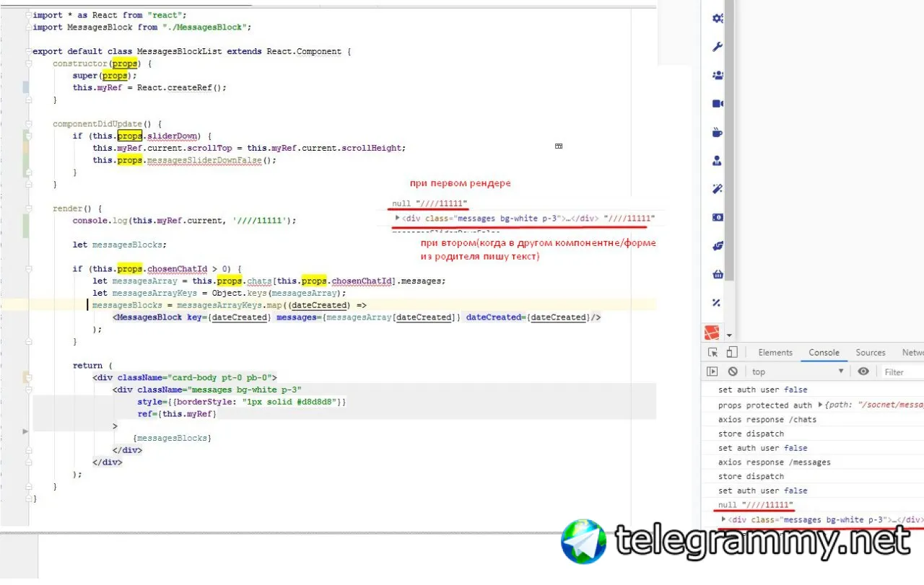The width and height of the screenshot is (924, 585).
Task: Expand the div element in the annotation snippet
Action: pos(397,218)
